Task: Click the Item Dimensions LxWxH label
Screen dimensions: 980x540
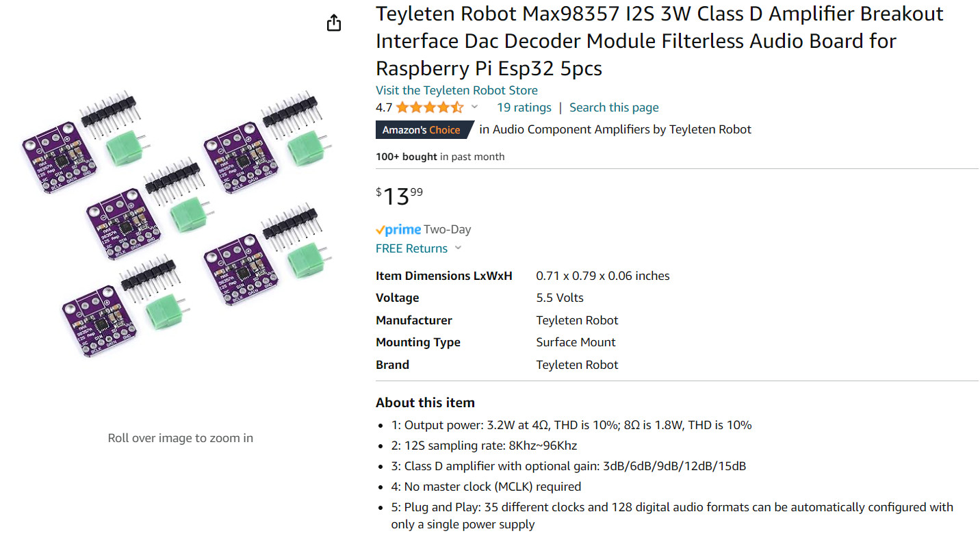Action: [x=444, y=276]
